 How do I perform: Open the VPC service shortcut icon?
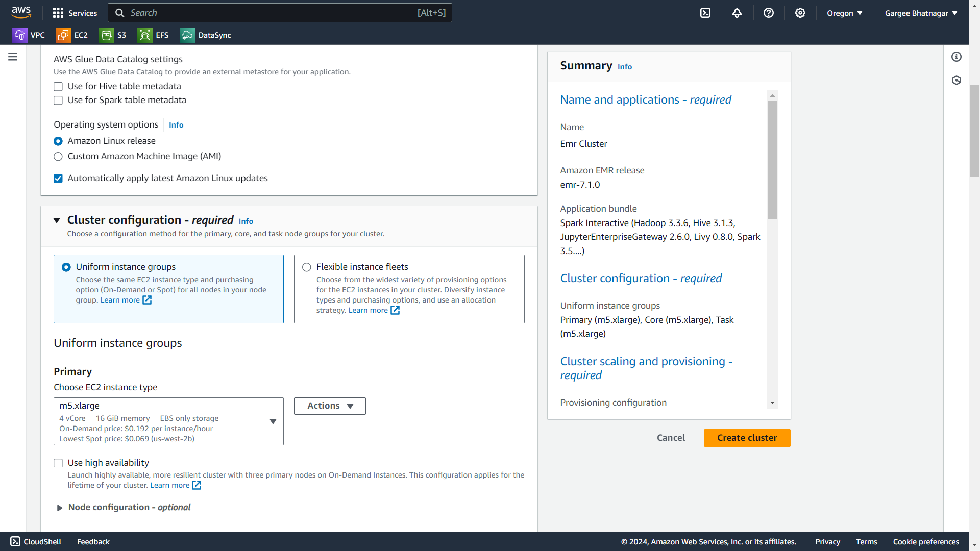click(19, 35)
